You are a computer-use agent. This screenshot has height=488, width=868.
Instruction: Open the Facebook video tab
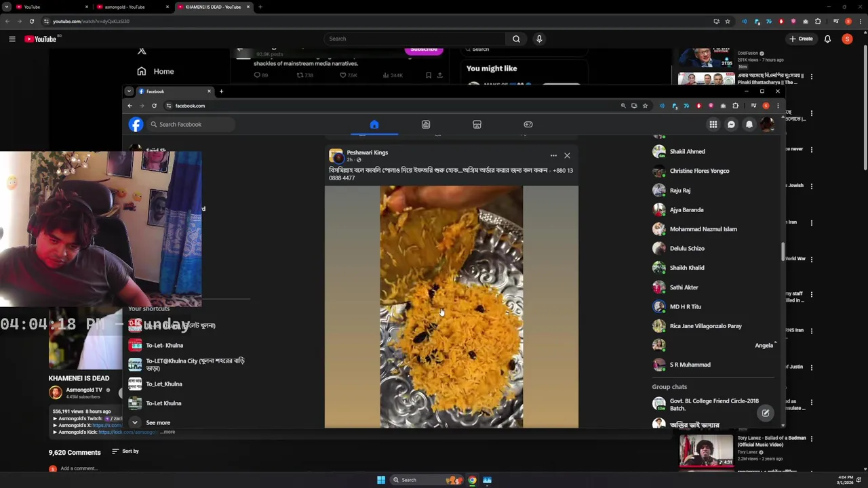click(426, 124)
